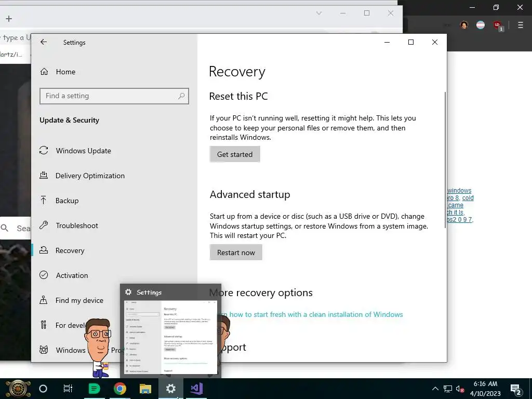Open the Action Center notifications icon

[x=516, y=389]
